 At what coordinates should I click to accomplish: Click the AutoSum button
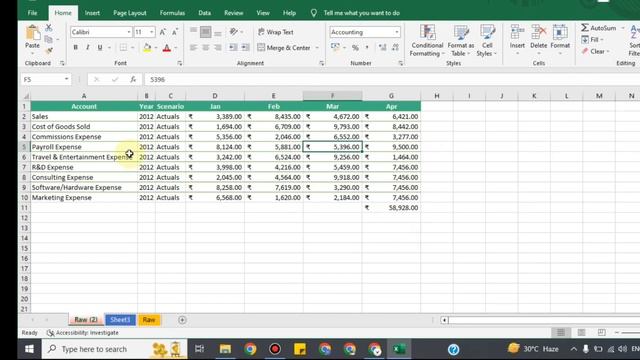(599, 28)
